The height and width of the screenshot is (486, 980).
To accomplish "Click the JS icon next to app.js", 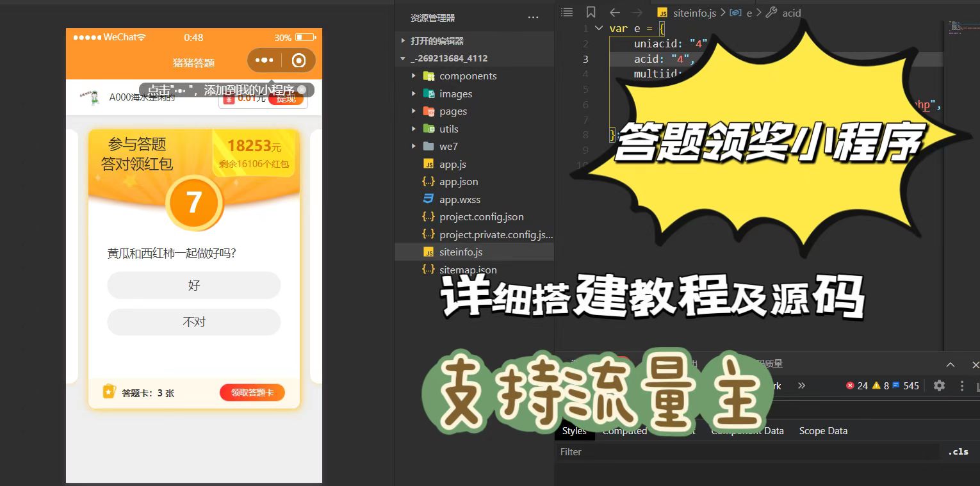I will pyautogui.click(x=429, y=164).
